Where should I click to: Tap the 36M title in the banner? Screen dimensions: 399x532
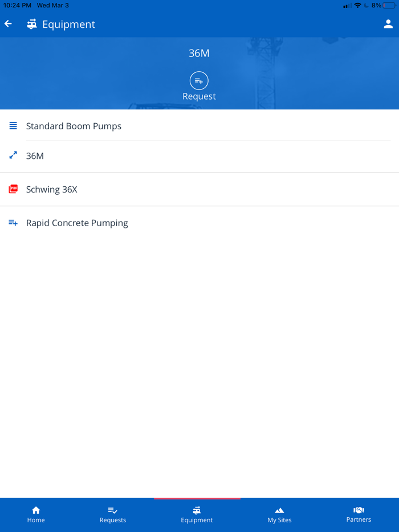[199, 54]
